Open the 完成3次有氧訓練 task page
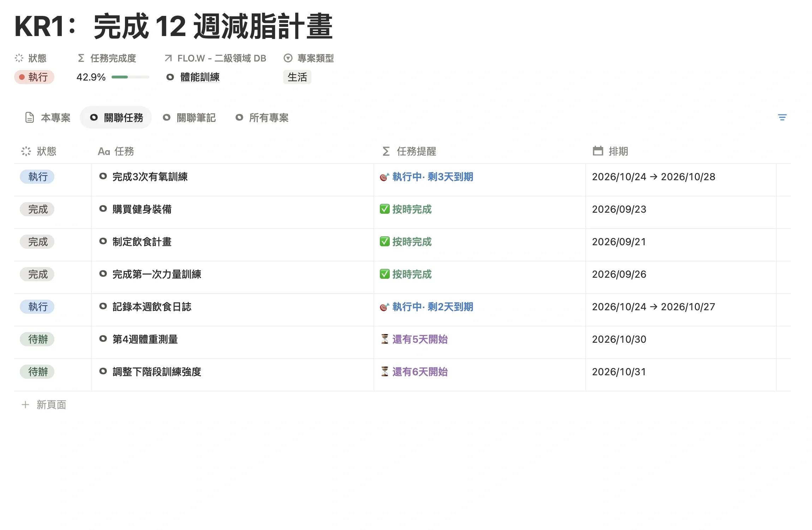 150,177
